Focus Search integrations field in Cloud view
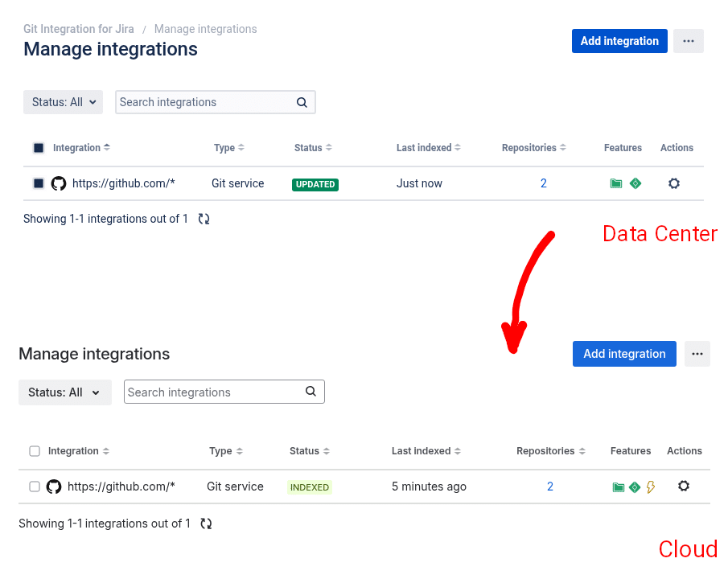This screenshot has width=728, height=579. click(224, 392)
